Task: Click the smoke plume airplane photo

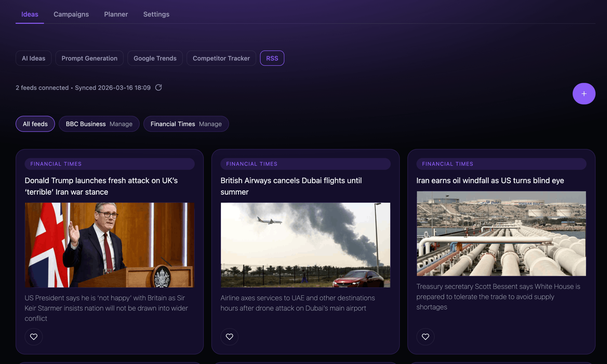Action: point(305,245)
